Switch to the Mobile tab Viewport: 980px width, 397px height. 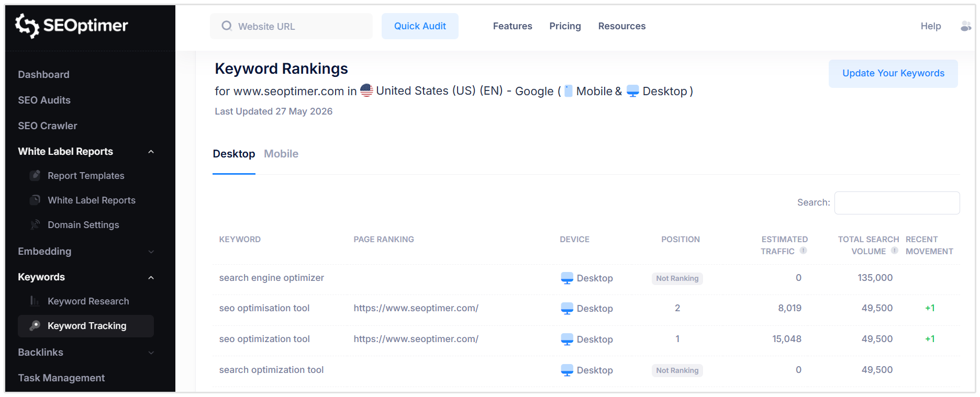[281, 154]
